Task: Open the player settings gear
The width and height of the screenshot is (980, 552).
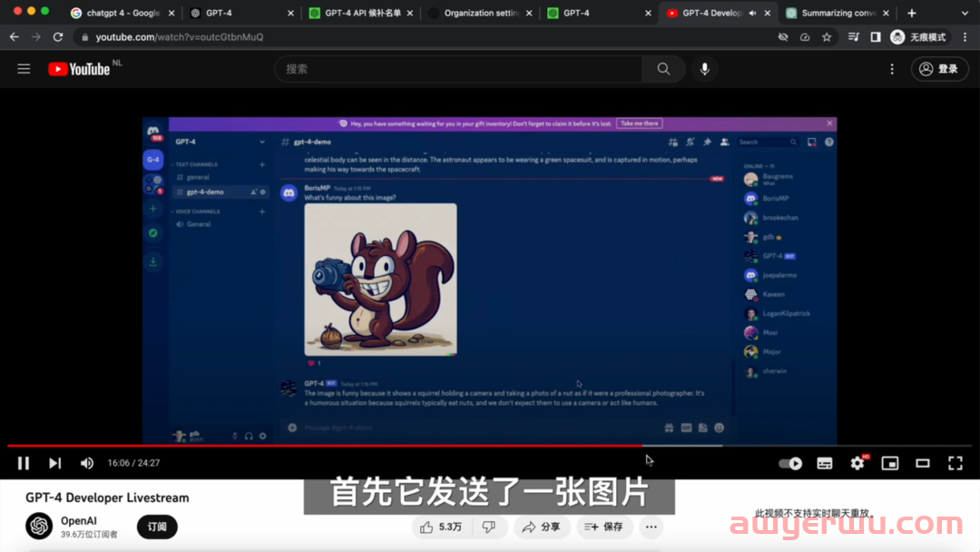Action: [x=857, y=463]
